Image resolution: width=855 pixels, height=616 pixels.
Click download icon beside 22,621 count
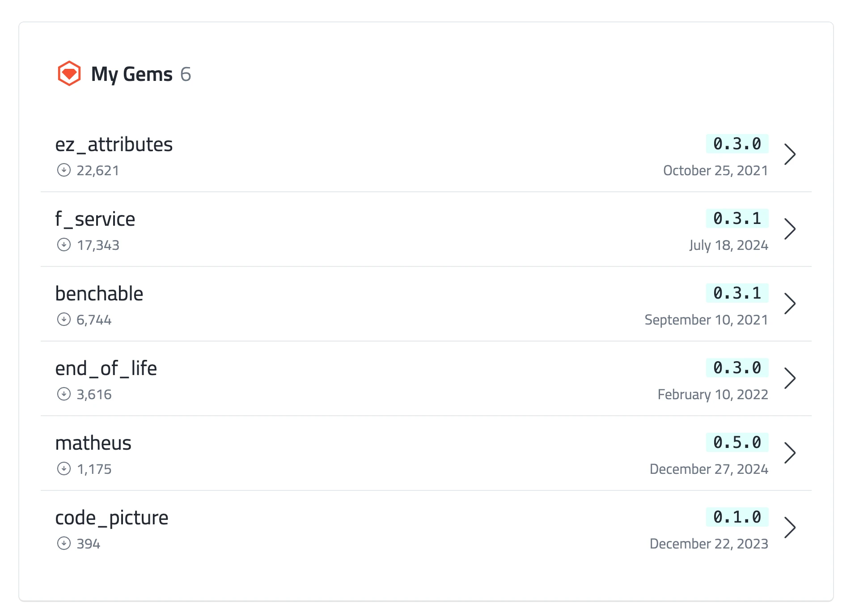[x=64, y=170]
